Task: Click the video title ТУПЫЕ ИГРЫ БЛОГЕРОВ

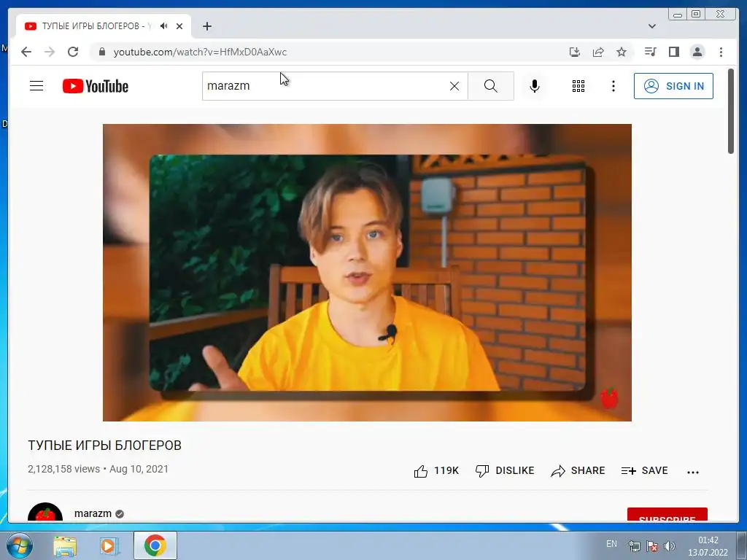Action: point(104,446)
